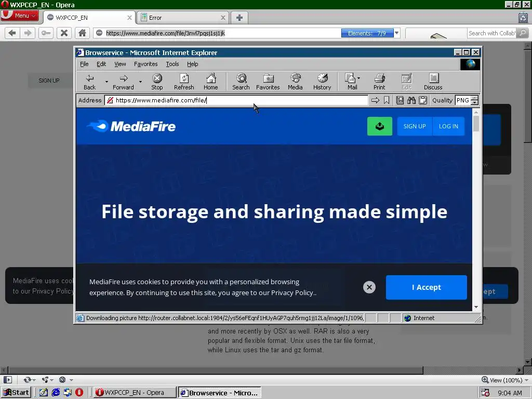Switch to the WXPCCP_EN tab in Opera

click(x=89, y=18)
